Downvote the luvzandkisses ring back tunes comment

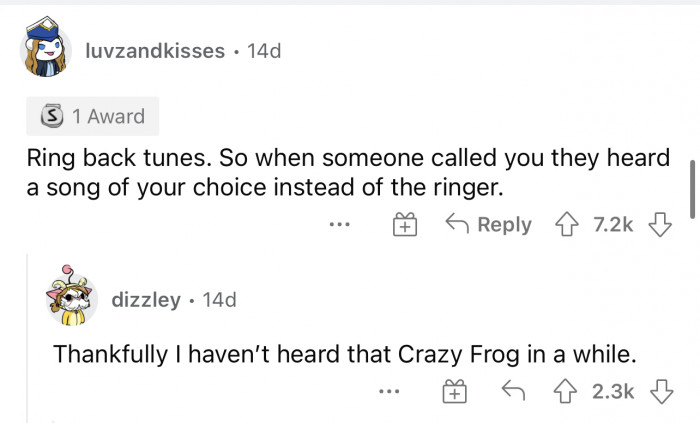[657, 225]
